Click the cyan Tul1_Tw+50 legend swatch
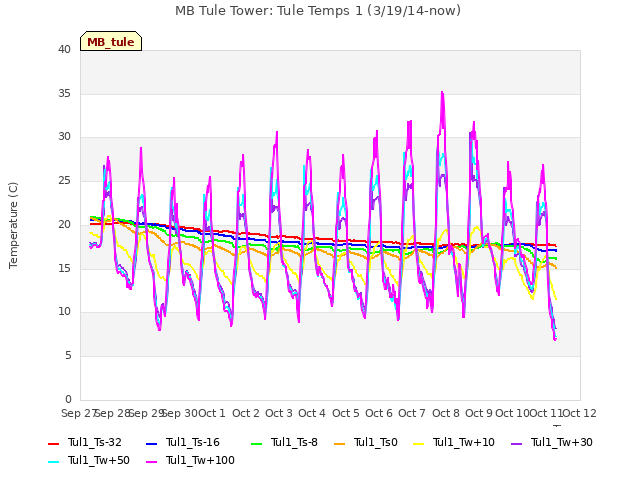The image size is (640, 480). pyautogui.click(x=53, y=461)
